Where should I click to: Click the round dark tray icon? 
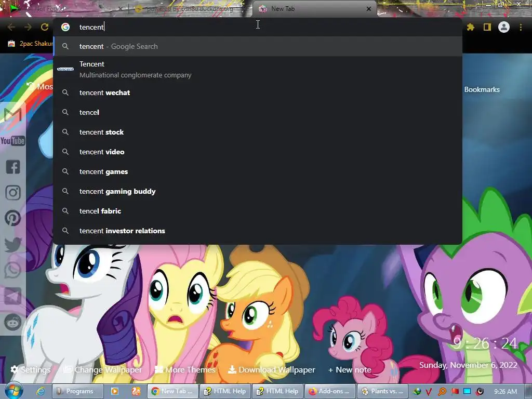(x=480, y=392)
